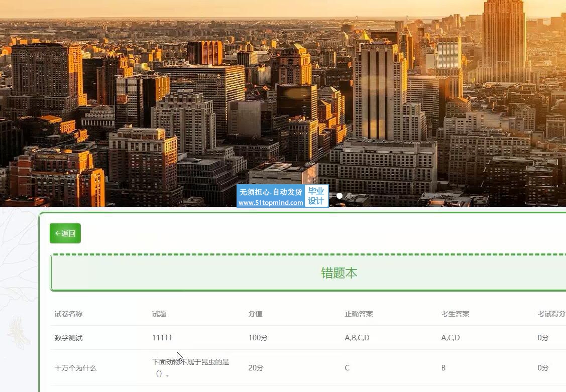Click student answer B in 十万个为什么 row
The width and height of the screenshot is (566, 392).
click(443, 368)
